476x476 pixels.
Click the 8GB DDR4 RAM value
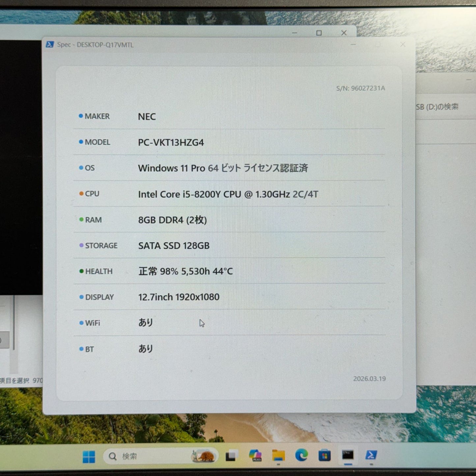[173, 220]
